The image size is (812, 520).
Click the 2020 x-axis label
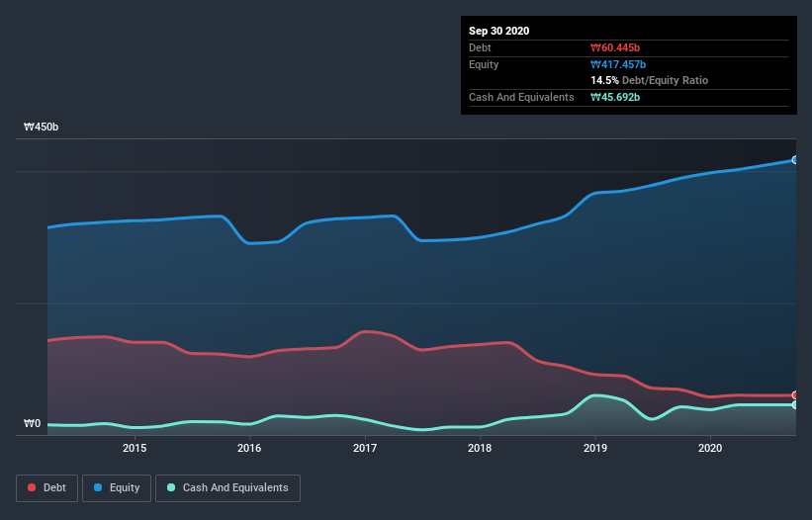click(710, 448)
